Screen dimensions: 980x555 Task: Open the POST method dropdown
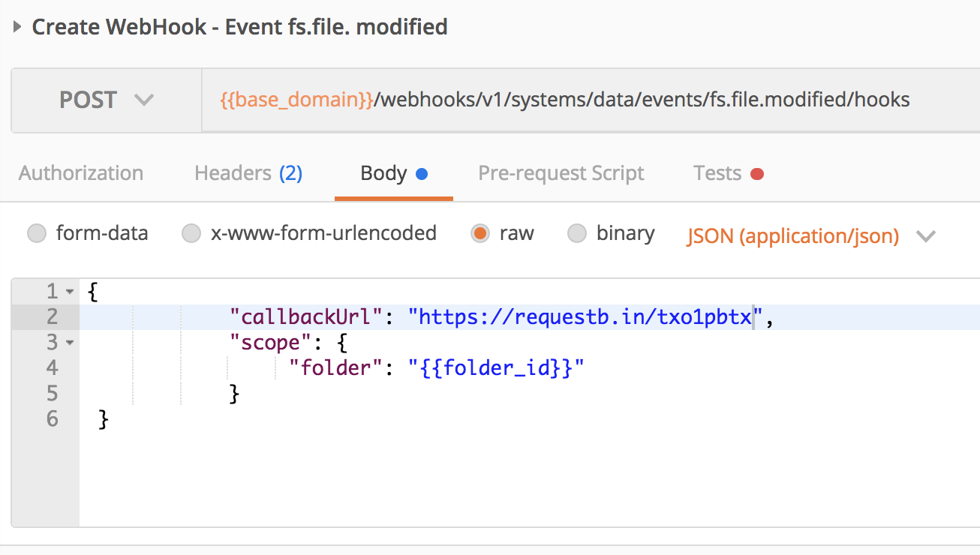pyautogui.click(x=107, y=100)
